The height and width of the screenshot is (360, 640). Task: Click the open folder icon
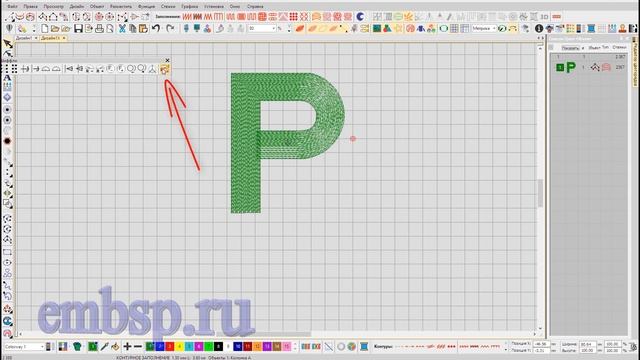(x=55, y=28)
